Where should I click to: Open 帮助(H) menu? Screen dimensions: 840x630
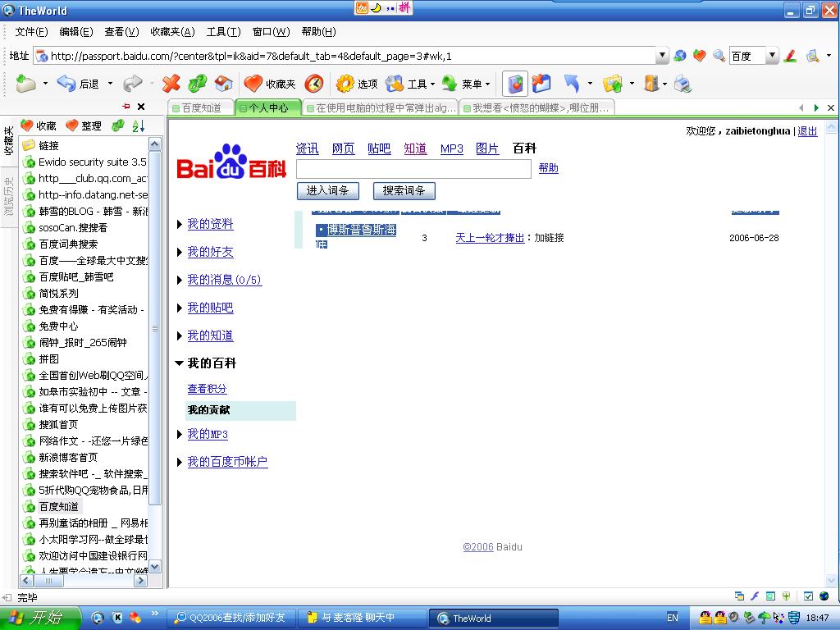tap(319, 32)
